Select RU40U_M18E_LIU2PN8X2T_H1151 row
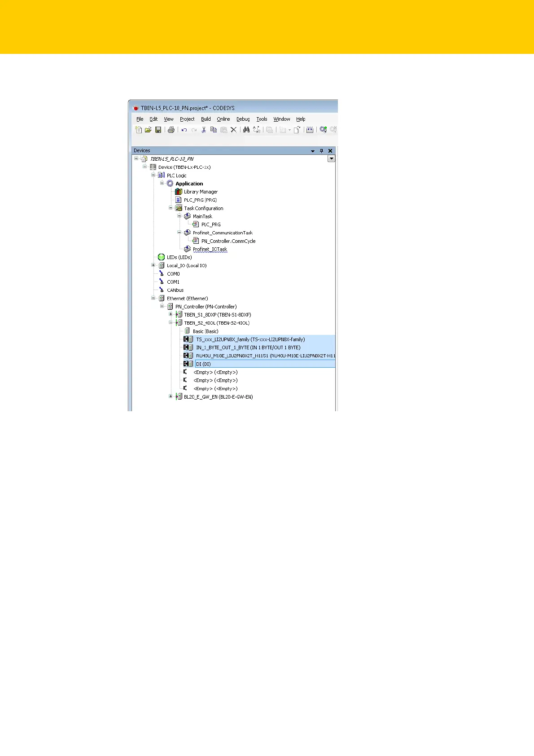This screenshot has width=534, height=756. tap(266, 356)
